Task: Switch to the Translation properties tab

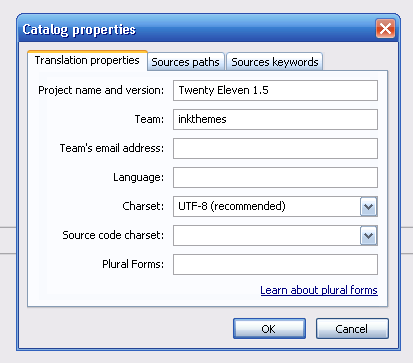Action: [x=87, y=60]
